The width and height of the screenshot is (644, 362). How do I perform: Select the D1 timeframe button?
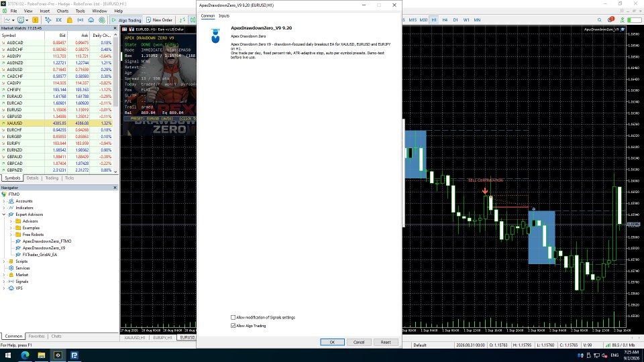click(455, 19)
